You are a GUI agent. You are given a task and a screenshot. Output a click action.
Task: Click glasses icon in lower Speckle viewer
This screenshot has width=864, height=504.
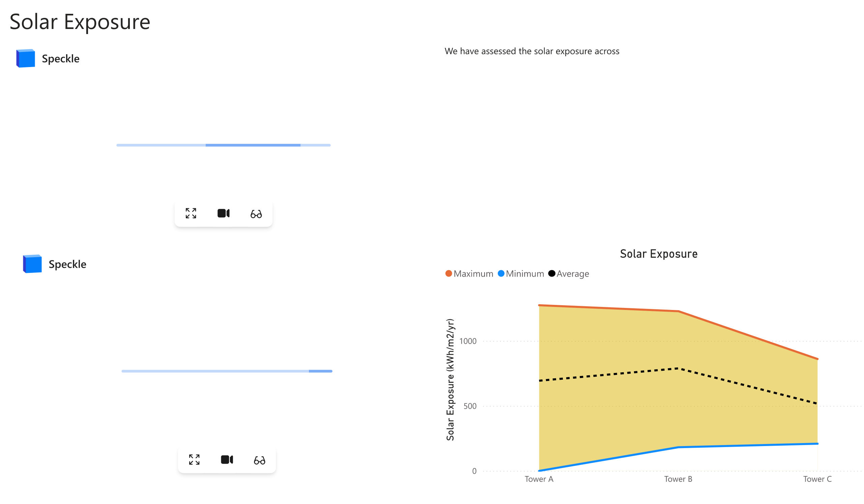click(x=260, y=461)
